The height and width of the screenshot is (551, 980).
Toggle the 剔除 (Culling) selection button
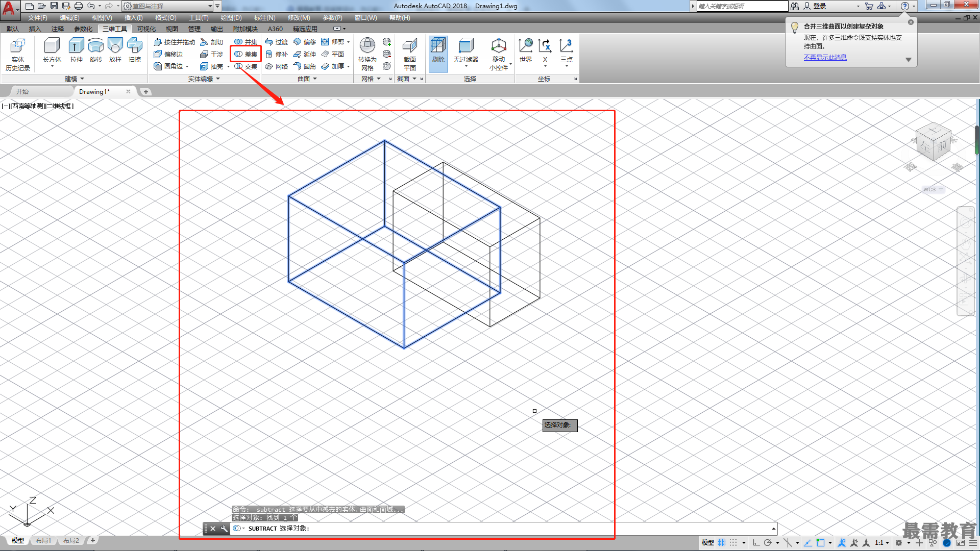click(x=438, y=54)
